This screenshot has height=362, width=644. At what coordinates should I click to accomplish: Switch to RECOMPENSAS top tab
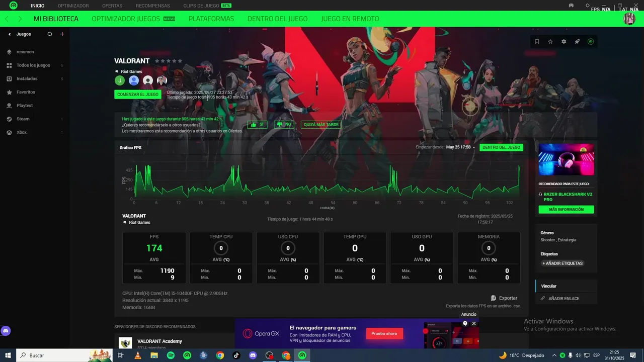click(153, 6)
